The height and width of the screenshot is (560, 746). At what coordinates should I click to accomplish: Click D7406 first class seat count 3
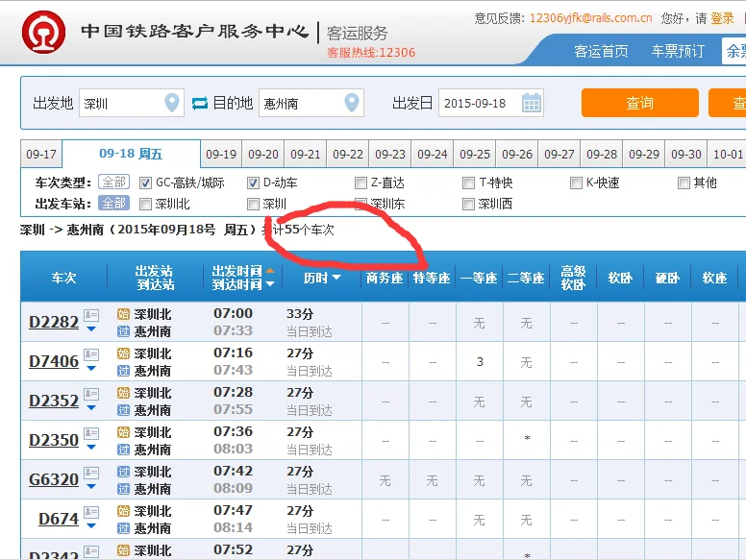pyautogui.click(x=480, y=362)
